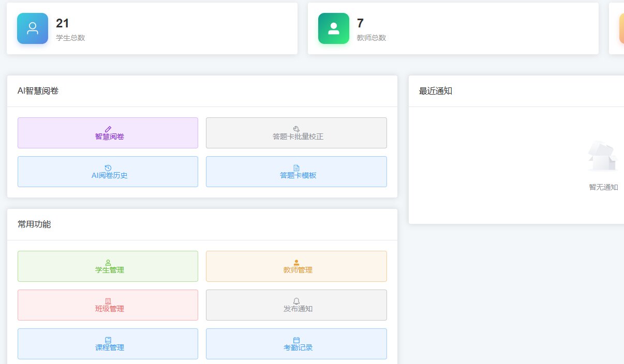
Task: Open 学生管理 student management
Action: click(x=108, y=266)
